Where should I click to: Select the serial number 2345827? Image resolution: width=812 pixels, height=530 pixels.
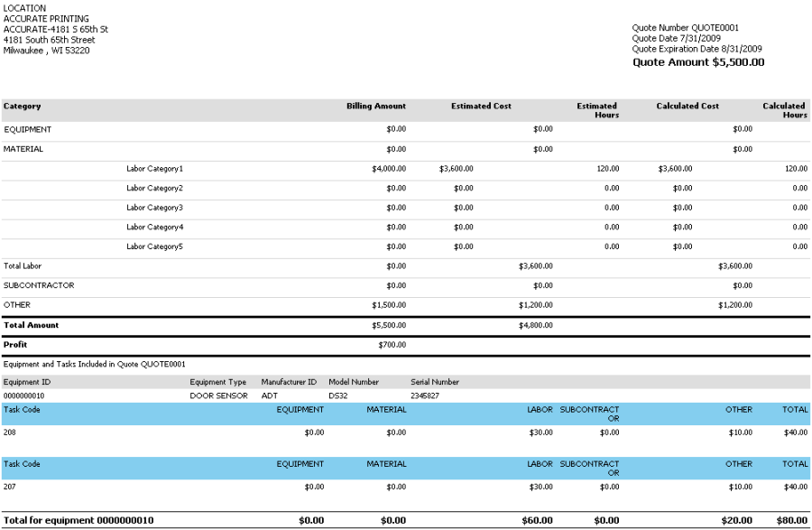tap(425, 395)
